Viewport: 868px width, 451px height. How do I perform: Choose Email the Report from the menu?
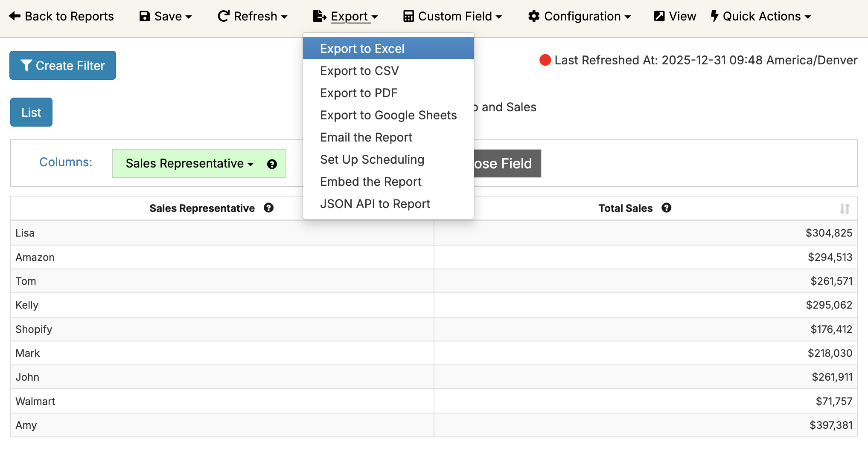(366, 137)
